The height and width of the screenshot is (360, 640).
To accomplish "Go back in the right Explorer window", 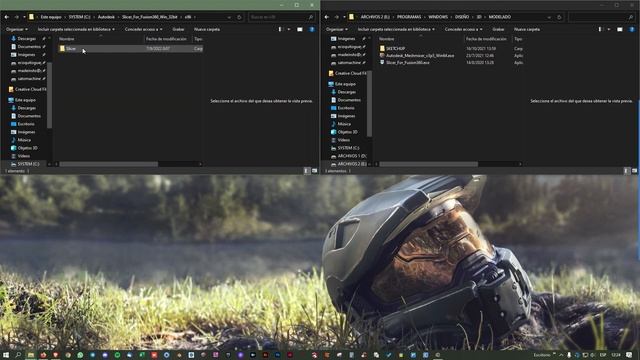I will [327, 17].
